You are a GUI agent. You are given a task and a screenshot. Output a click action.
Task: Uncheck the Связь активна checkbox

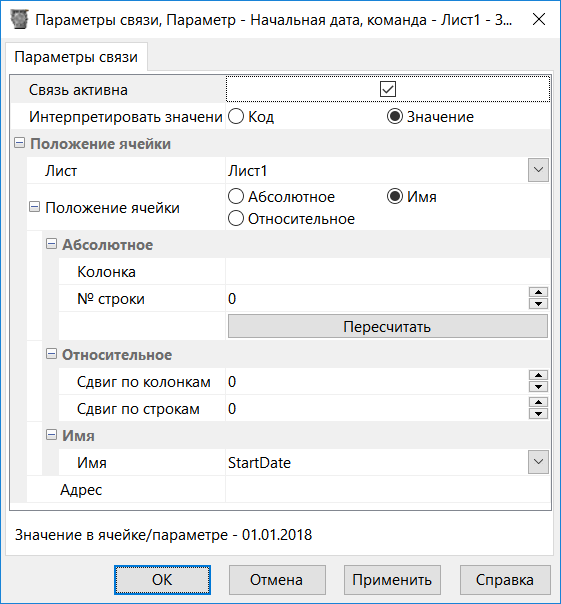coord(388,89)
